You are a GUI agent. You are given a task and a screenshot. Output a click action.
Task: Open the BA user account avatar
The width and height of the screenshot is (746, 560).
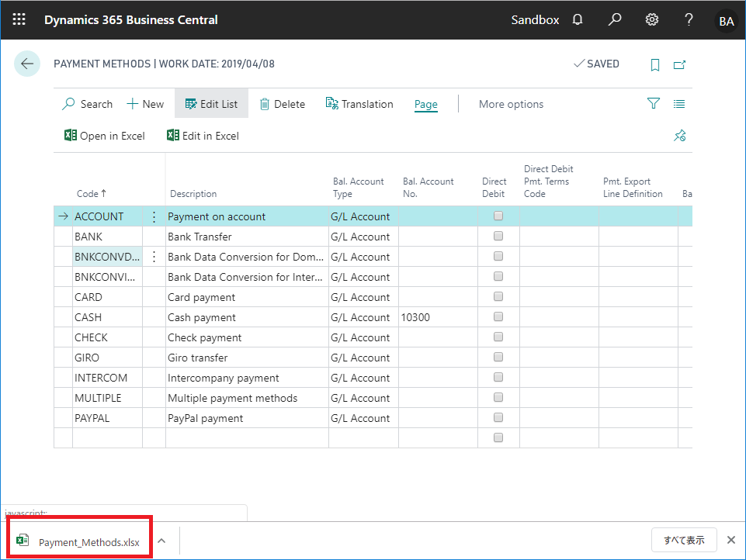[726, 21]
